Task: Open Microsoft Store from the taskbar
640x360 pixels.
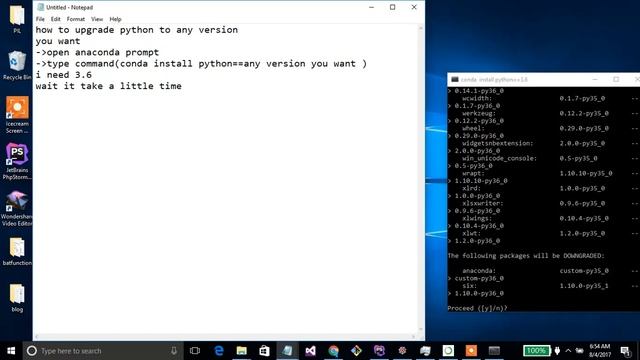Action: click(264, 351)
